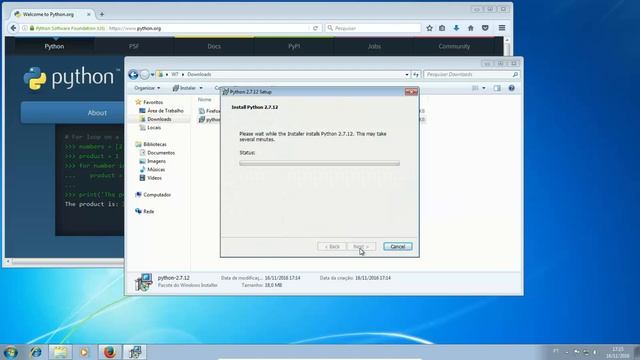
Task: Open the Organizar menu
Action: (x=147, y=88)
